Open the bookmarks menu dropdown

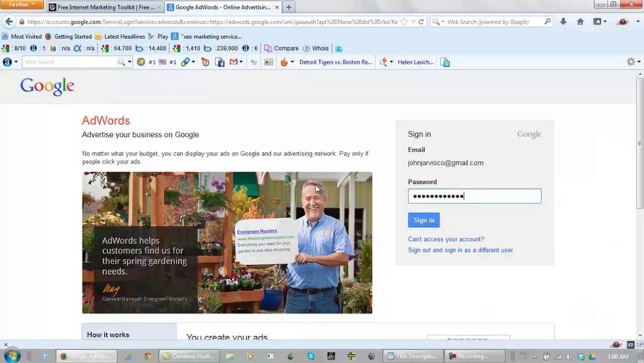600,22
